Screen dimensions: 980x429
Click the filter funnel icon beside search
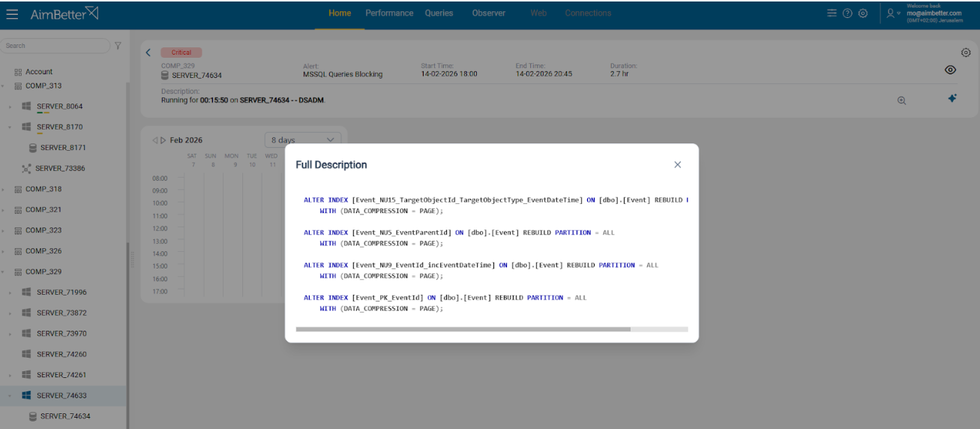click(118, 46)
